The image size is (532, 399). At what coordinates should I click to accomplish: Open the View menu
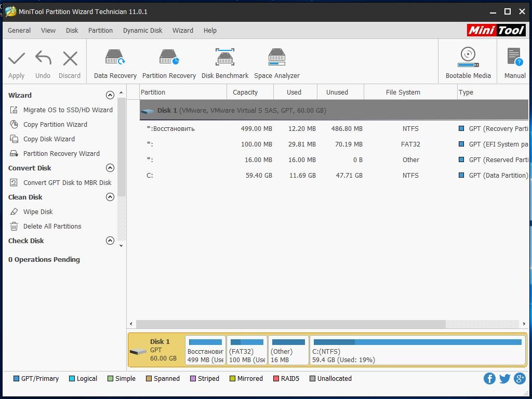pyautogui.click(x=48, y=31)
